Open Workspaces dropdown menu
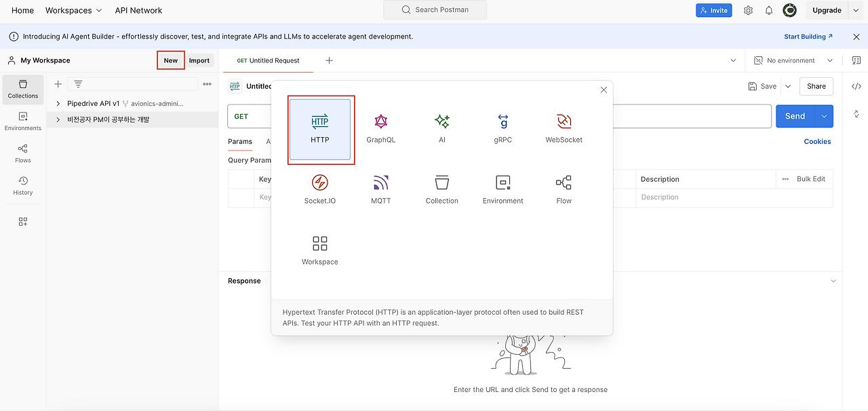This screenshot has height=411, width=868. tap(73, 10)
